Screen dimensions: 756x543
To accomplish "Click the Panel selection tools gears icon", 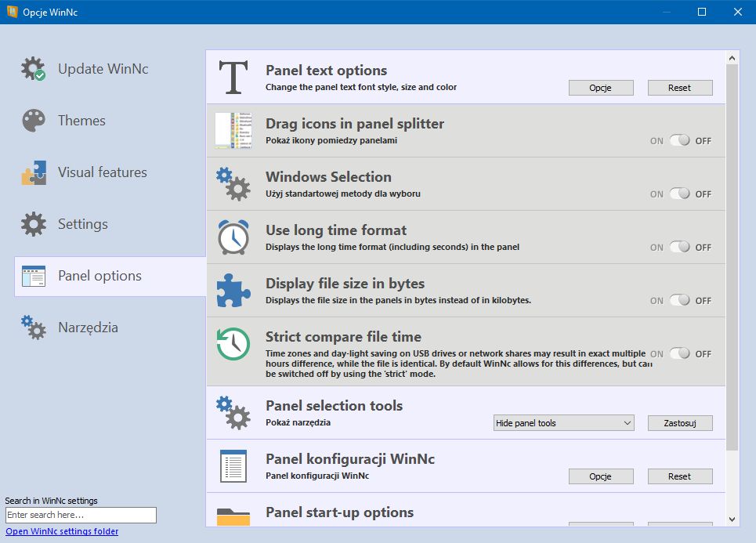I will pyautogui.click(x=233, y=413).
